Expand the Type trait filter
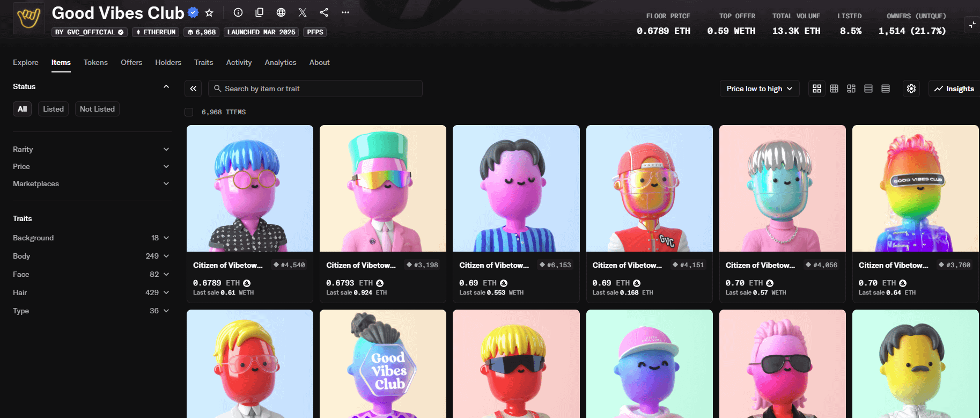 (x=91, y=311)
